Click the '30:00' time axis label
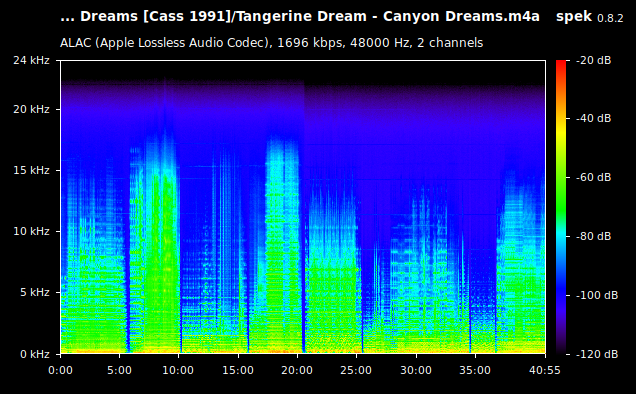The width and height of the screenshot is (636, 394). (416, 370)
